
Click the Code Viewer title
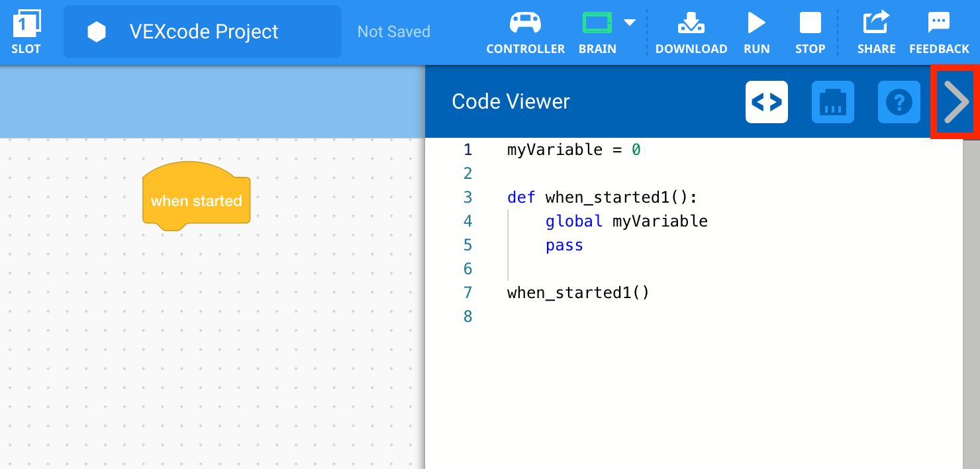pyautogui.click(x=510, y=102)
